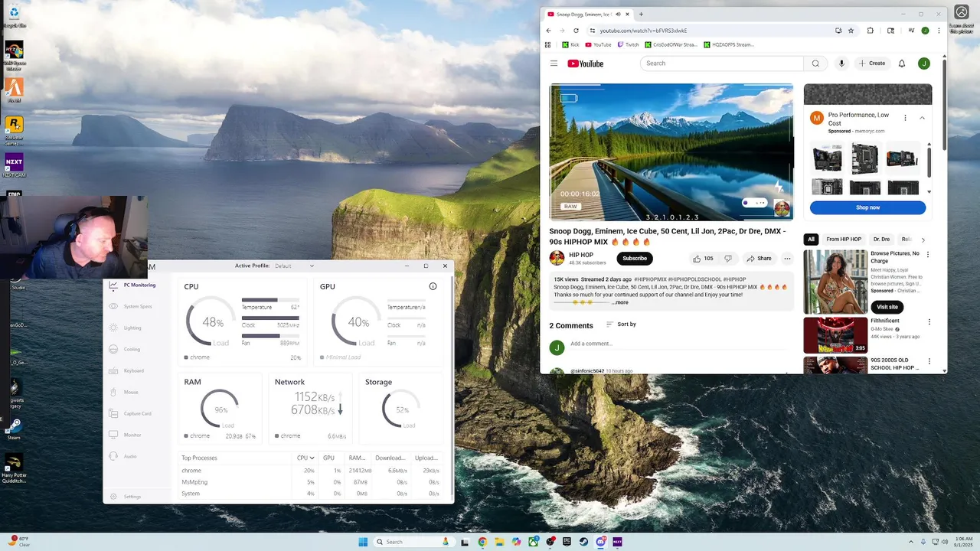This screenshot has width=980, height=551.
Task: Open Chrome three-dot menu
Action: pyautogui.click(x=939, y=31)
